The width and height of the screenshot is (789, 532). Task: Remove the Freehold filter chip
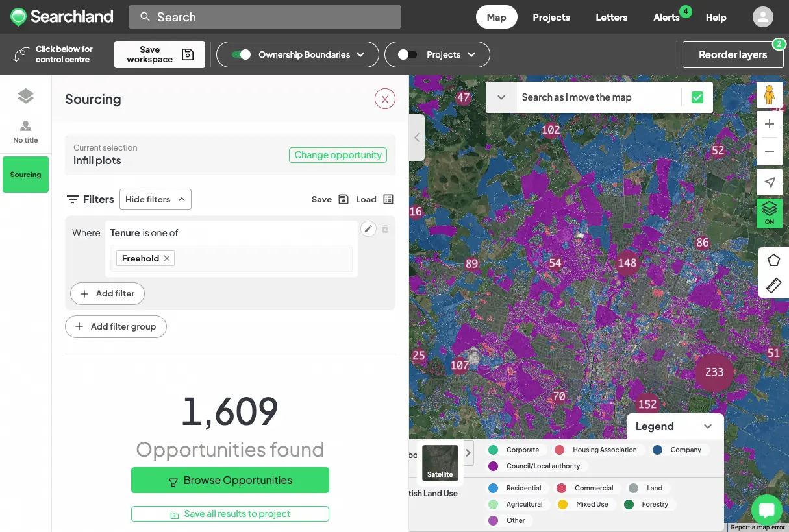(167, 258)
